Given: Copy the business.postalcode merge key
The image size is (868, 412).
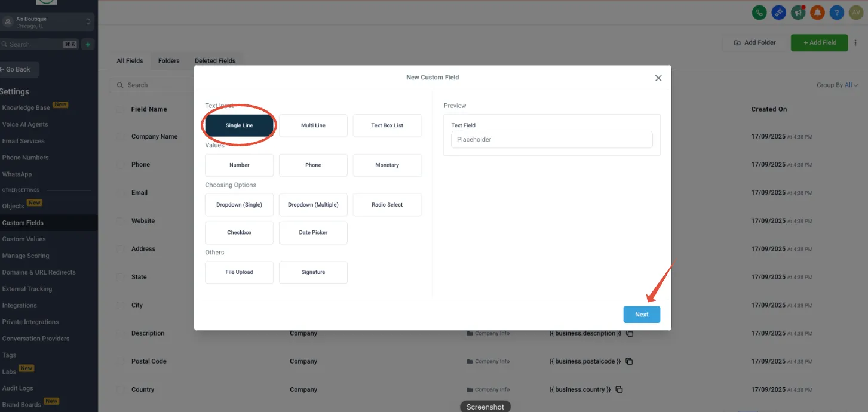Looking at the screenshot, I should (x=629, y=361).
